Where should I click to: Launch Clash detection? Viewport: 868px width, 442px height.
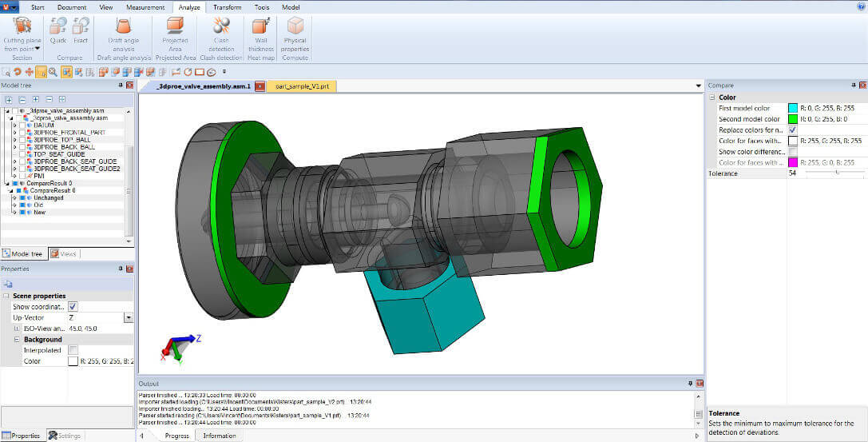pos(221,32)
